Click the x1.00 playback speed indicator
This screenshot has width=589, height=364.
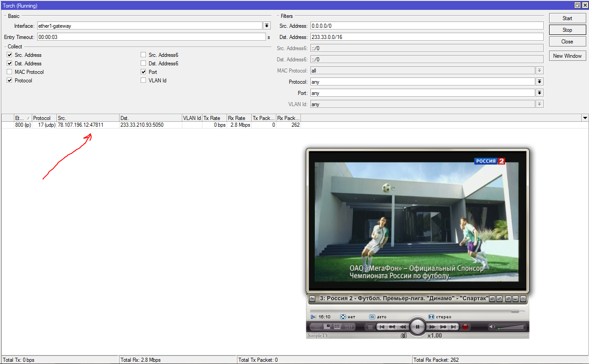(x=434, y=335)
